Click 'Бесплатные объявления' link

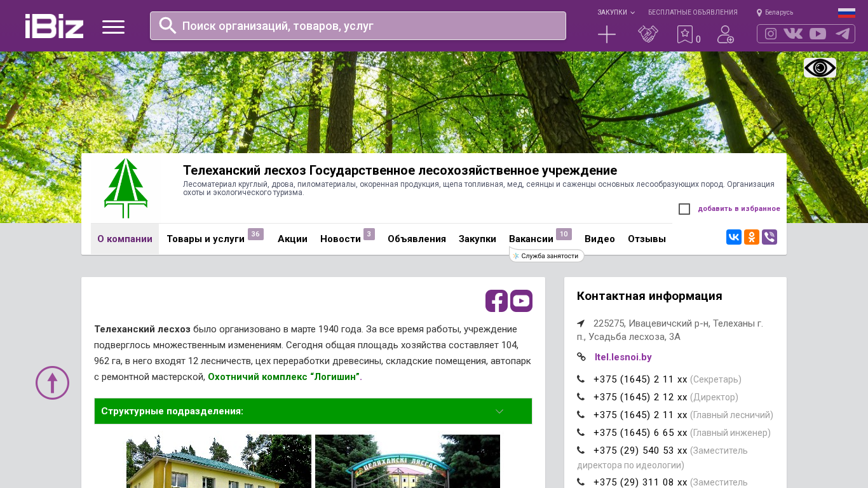(693, 13)
